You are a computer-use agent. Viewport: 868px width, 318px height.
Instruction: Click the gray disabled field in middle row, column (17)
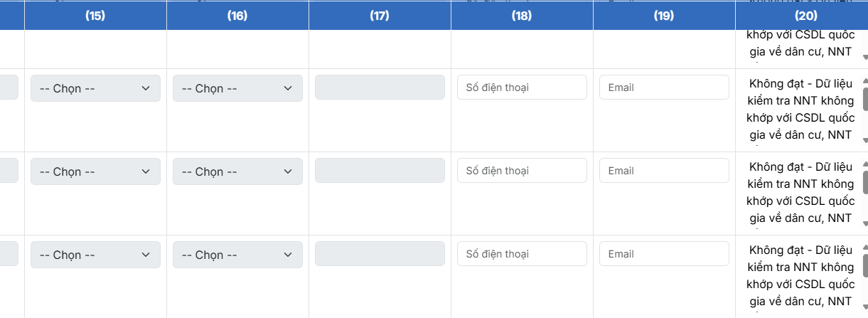click(380, 171)
